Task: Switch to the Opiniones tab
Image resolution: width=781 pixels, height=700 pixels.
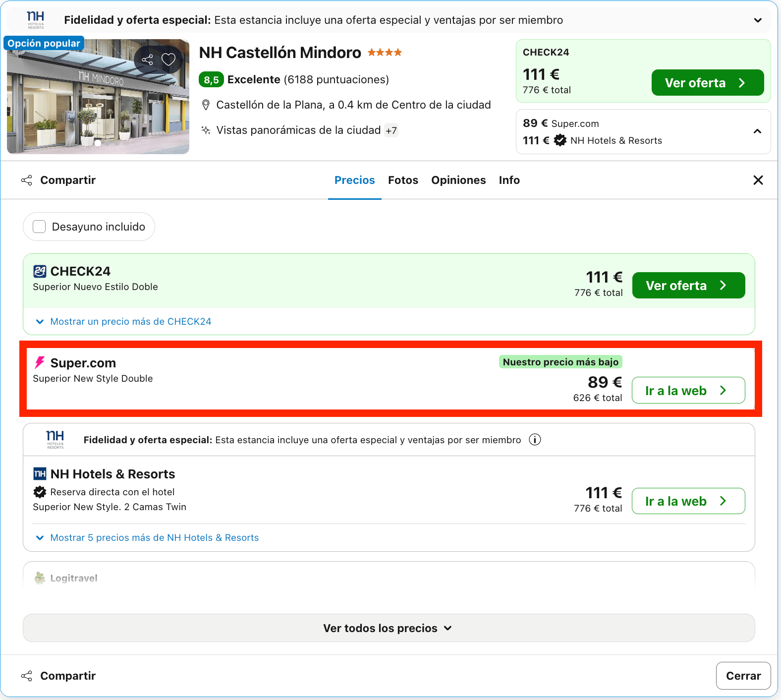Action: coord(458,180)
